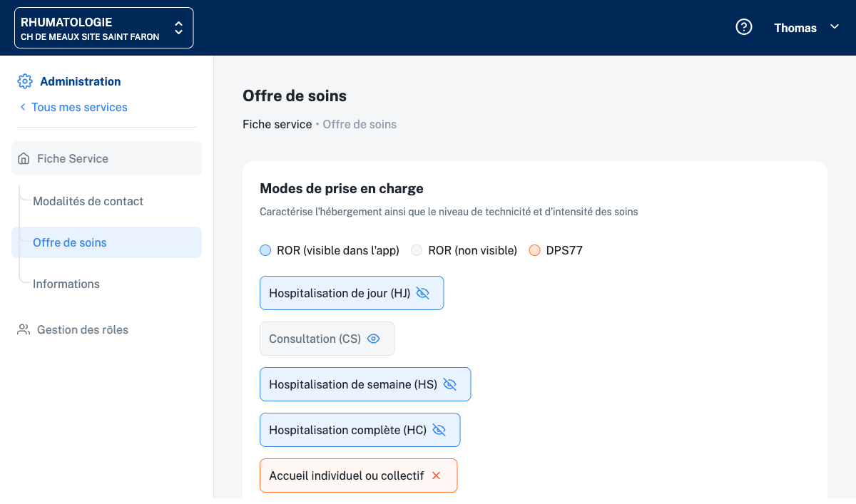The image size is (856, 504).
Task: Go to Informations in the sidebar
Action: [66, 284]
